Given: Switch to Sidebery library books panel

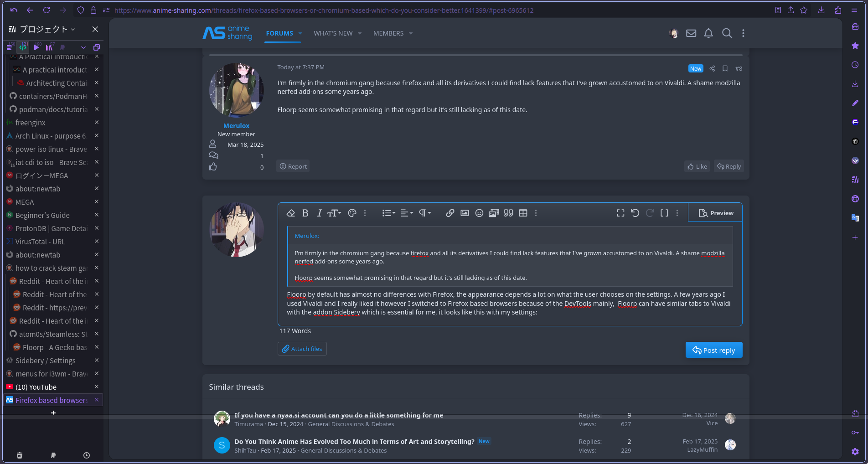Looking at the screenshot, I should [x=49, y=47].
